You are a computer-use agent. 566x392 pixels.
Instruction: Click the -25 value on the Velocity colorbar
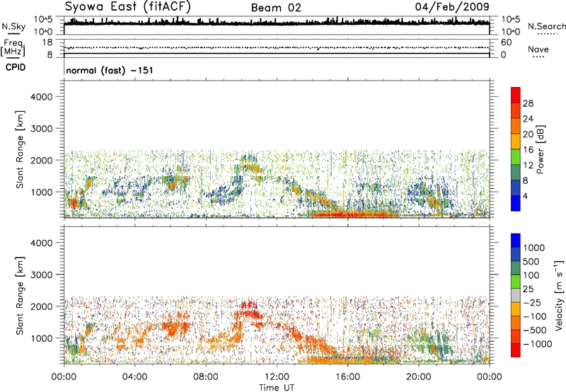[532, 302]
